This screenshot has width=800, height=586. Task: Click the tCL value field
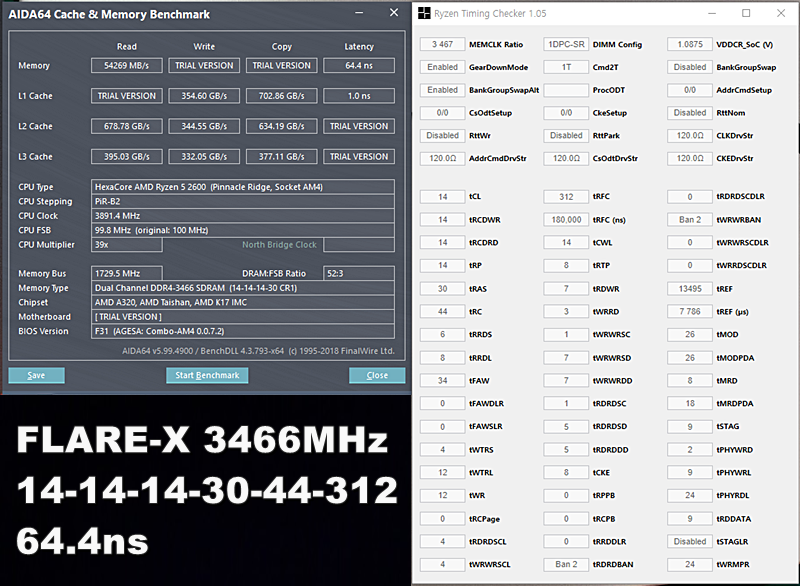[x=442, y=196]
